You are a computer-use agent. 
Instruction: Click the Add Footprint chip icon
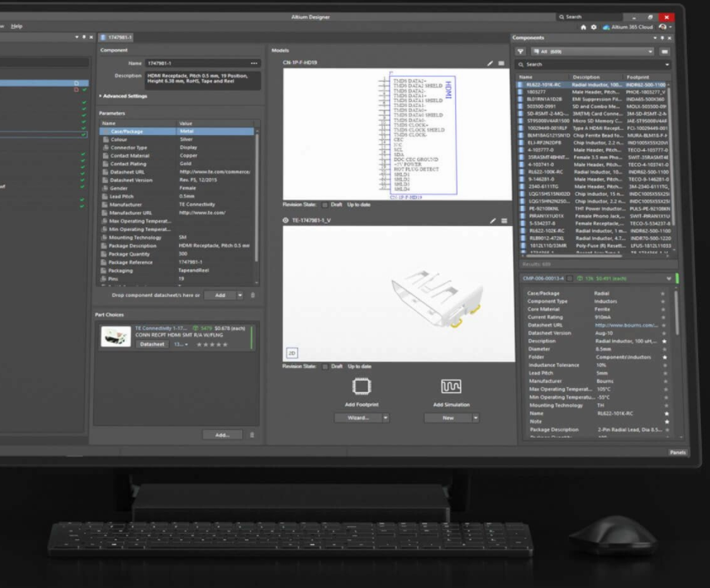pyautogui.click(x=361, y=386)
